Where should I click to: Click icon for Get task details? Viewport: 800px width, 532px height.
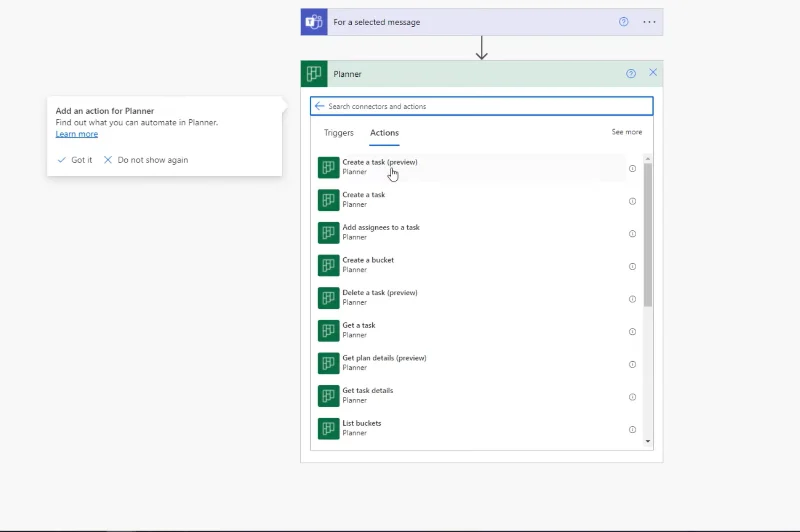coord(329,396)
